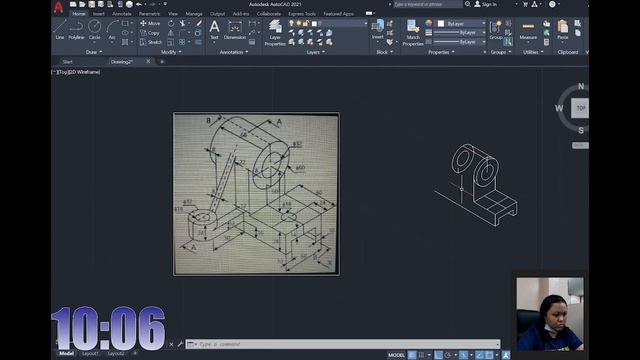Select the Hatch tool
This screenshot has width=640, height=360.
coord(125,42)
